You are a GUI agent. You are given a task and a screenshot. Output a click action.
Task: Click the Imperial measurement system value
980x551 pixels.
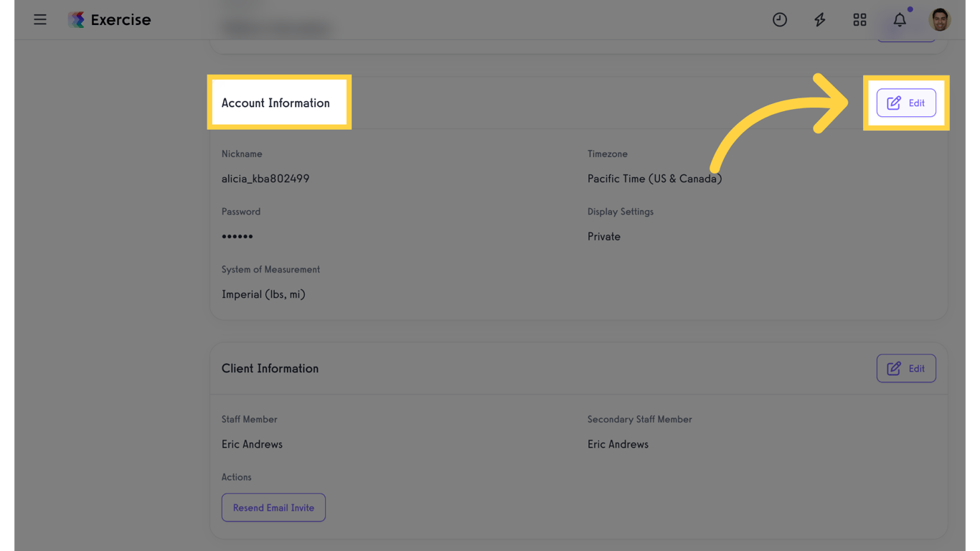263,294
